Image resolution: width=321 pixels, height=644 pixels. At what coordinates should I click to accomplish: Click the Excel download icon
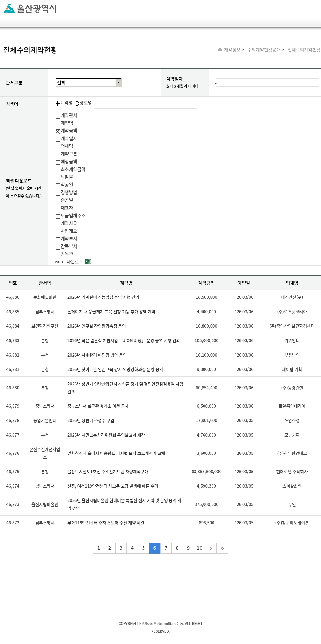pyautogui.click(x=87, y=262)
